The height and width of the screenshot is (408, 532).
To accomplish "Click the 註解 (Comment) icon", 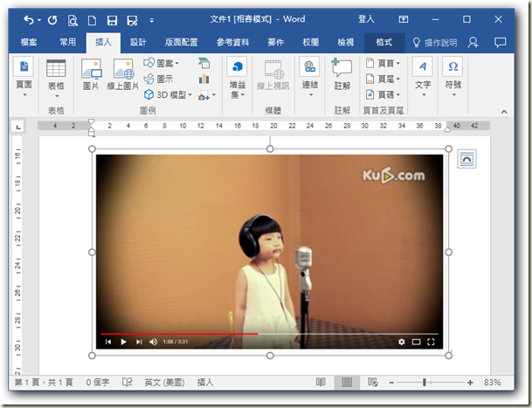I will click(x=342, y=73).
